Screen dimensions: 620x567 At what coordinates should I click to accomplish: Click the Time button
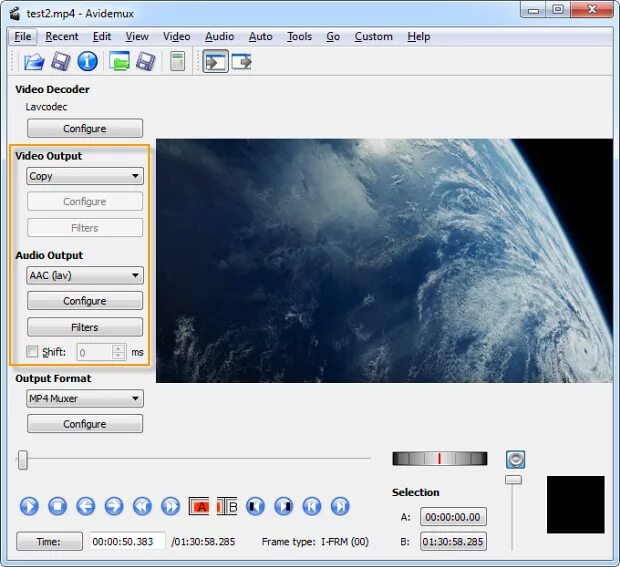[49, 541]
